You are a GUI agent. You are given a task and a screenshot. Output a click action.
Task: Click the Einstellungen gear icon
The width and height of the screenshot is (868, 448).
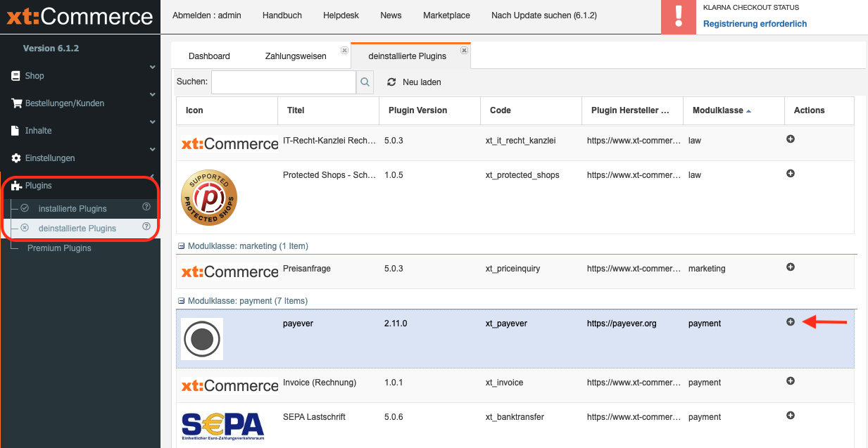pyautogui.click(x=16, y=158)
